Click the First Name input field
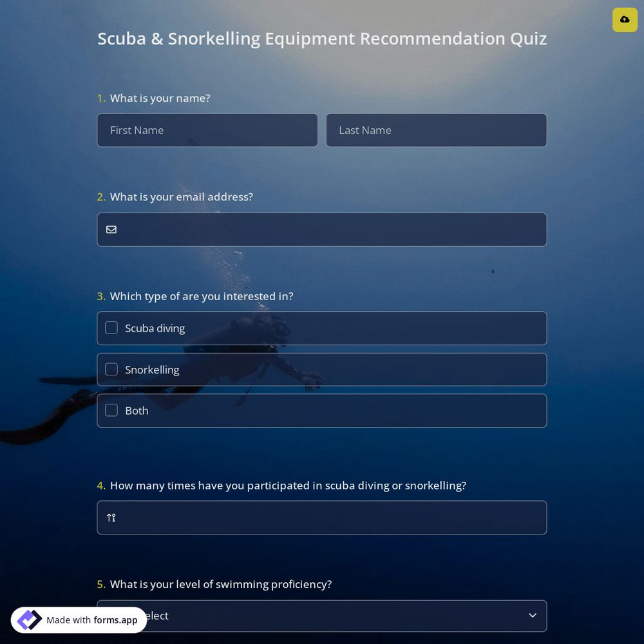The width and height of the screenshot is (644, 644). tap(207, 130)
